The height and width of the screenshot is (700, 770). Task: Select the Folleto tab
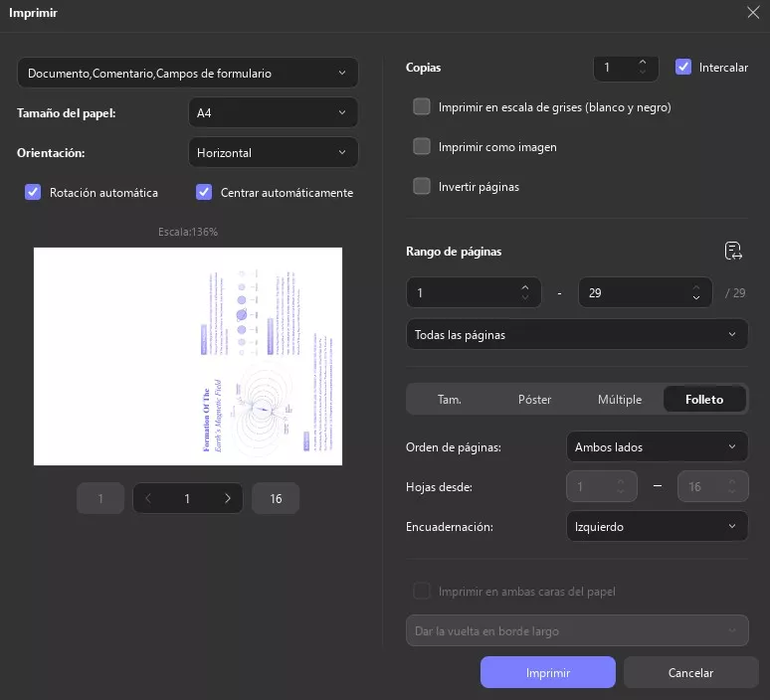(704, 399)
